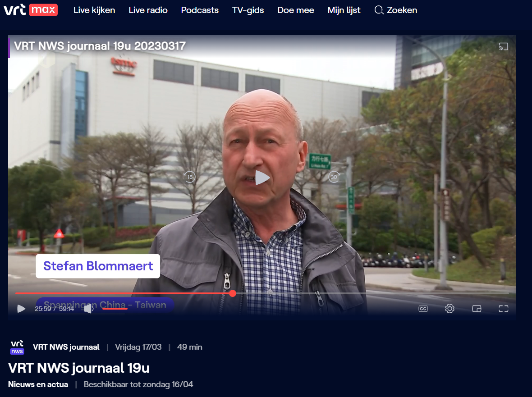Rewind 15 seconds
Image resolution: width=532 pixels, height=397 pixels.
pos(189,177)
